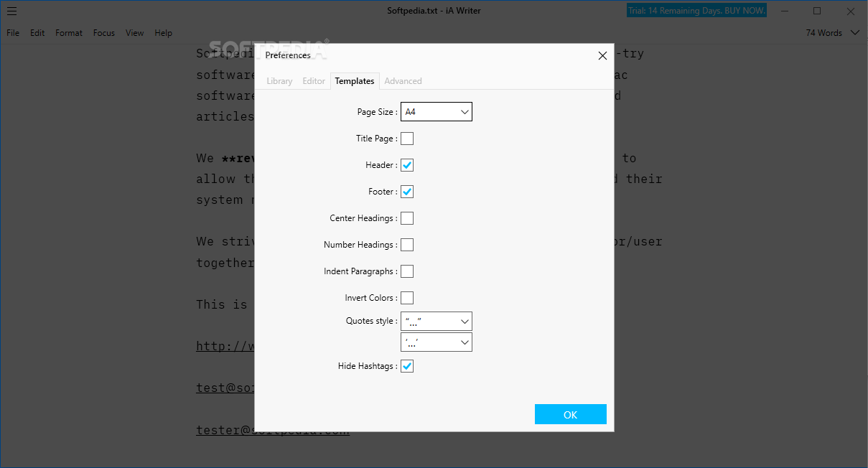The width and height of the screenshot is (868, 468).
Task: Open the View menu
Action: click(x=134, y=33)
